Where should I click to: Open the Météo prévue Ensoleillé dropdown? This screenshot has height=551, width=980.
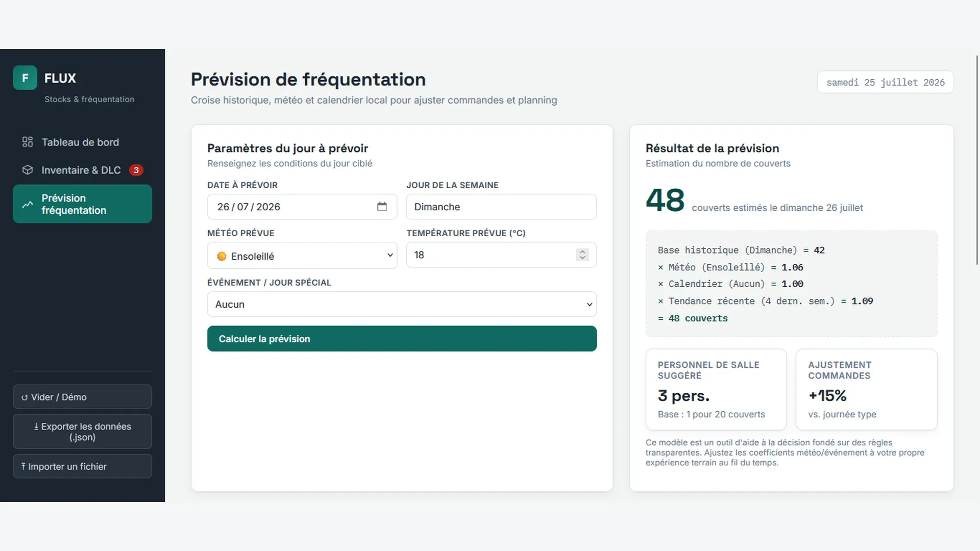(302, 256)
